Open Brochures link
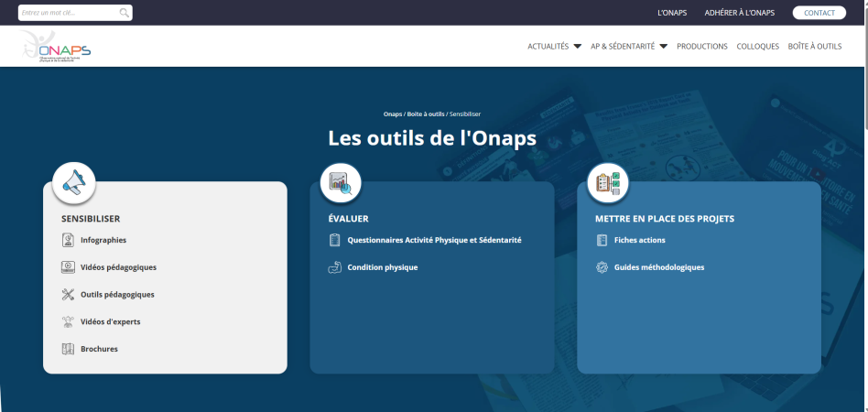Screen dimensions: 868x412 point(99,349)
